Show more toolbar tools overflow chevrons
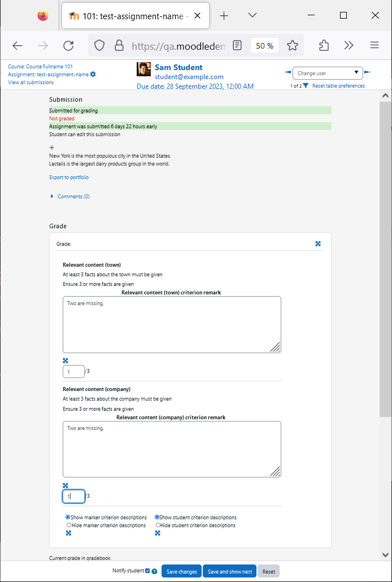This screenshot has width=392, height=582. pyautogui.click(x=349, y=46)
